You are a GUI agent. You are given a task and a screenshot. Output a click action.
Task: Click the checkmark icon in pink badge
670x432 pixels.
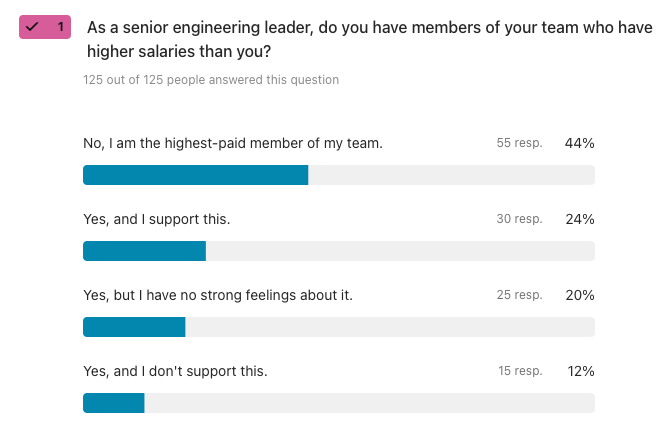pos(32,27)
